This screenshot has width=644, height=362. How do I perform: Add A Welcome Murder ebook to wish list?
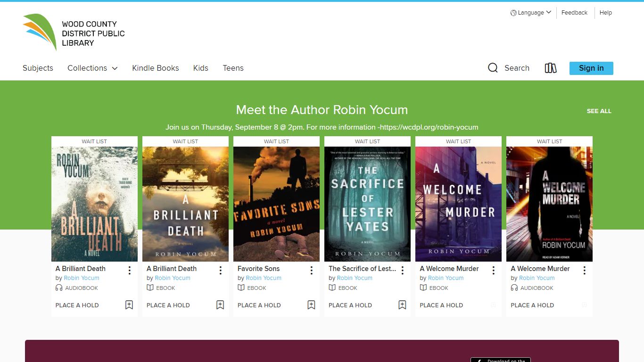(x=493, y=305)
